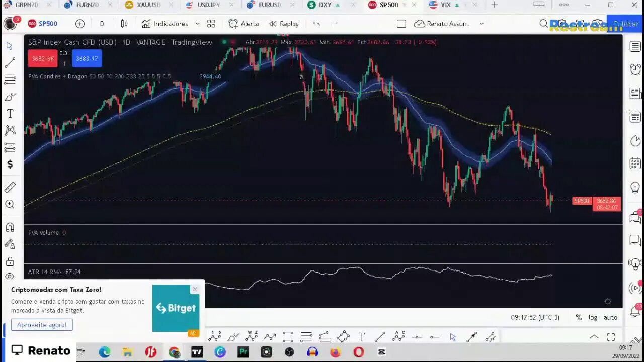
Task: Click the add symbol compare plus icon
Action: pyautogui.click(x=79, y=24)
